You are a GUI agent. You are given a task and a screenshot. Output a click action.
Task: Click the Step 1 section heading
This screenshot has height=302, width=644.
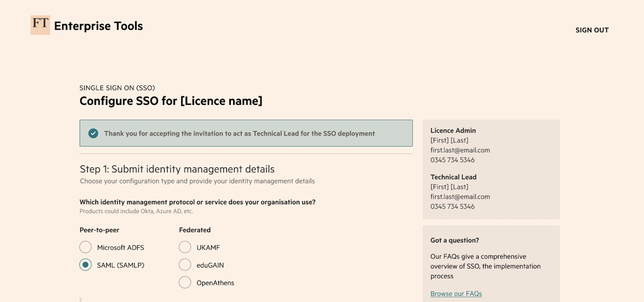(177, 169)
